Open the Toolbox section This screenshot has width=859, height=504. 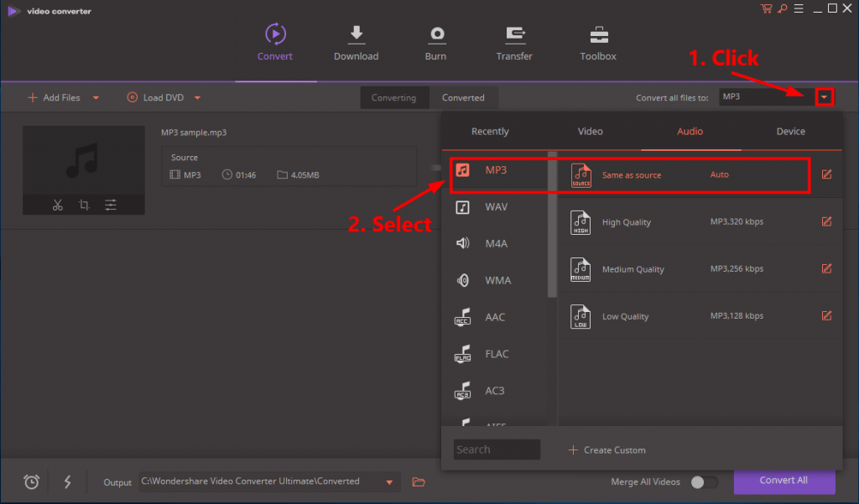pyautogui.click(x=598, y=42)
